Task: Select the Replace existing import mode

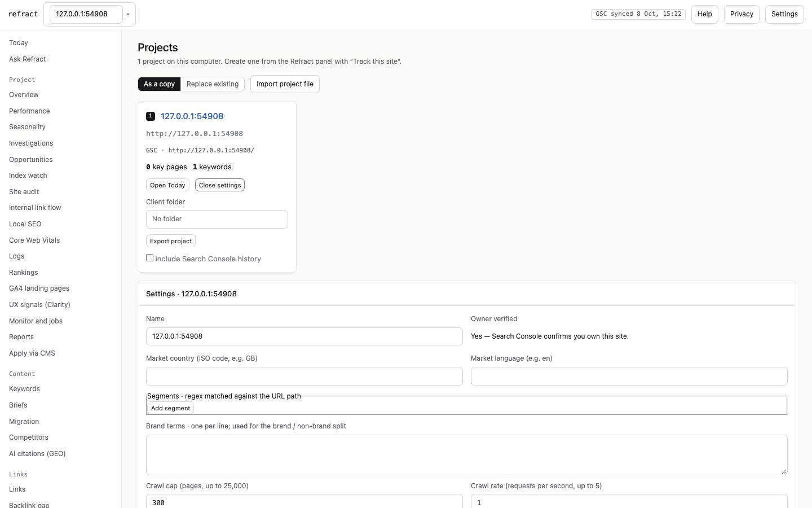Action: point(213,84)
